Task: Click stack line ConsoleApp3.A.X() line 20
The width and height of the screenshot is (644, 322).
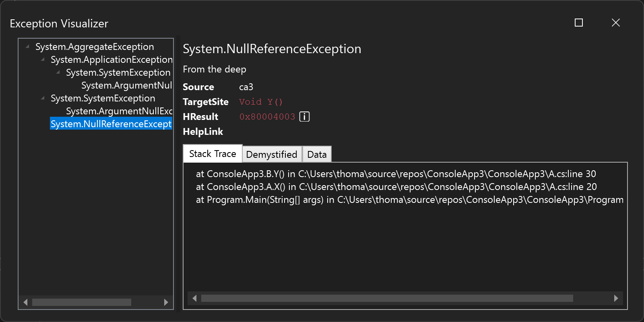Action: point(396,187)
